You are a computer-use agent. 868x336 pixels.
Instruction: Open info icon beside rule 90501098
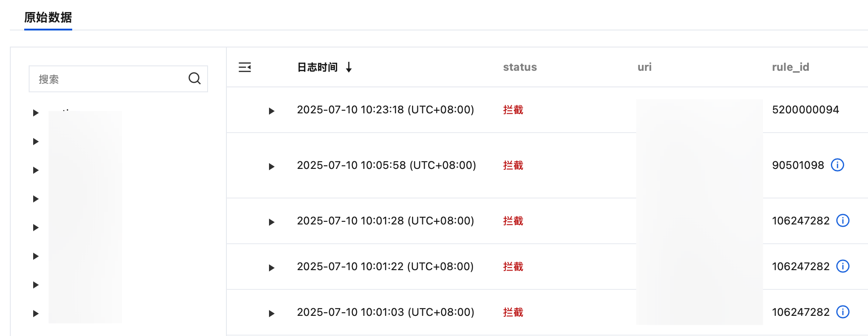(x=837, y=165)
